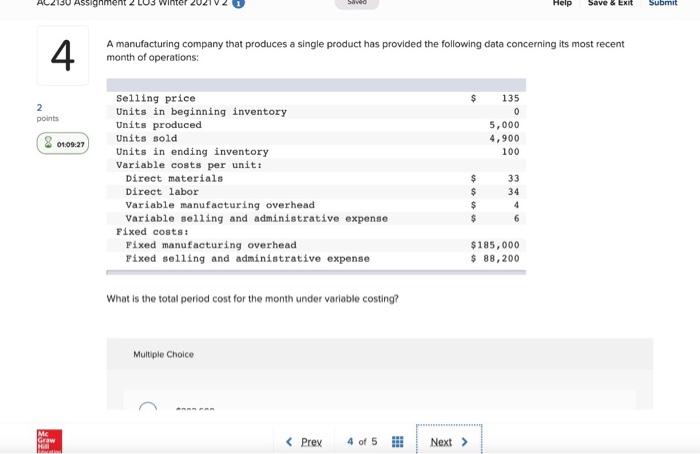Open the question grid navigator icon
Viewport: 700px width, 454px height.
(397, 442)
